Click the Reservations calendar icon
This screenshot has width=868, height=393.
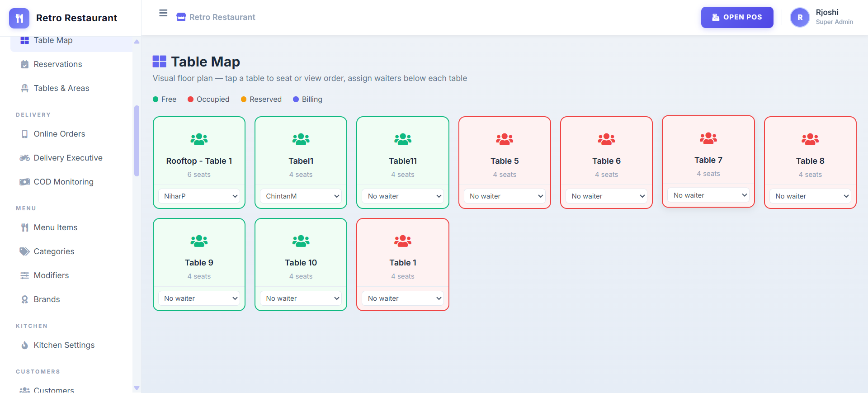pos(25,64)
